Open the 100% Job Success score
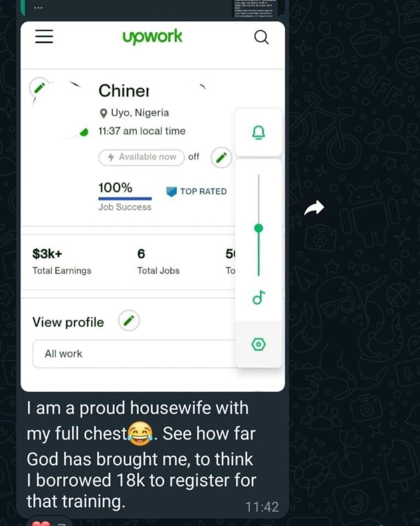 click(x=125, y=196)
